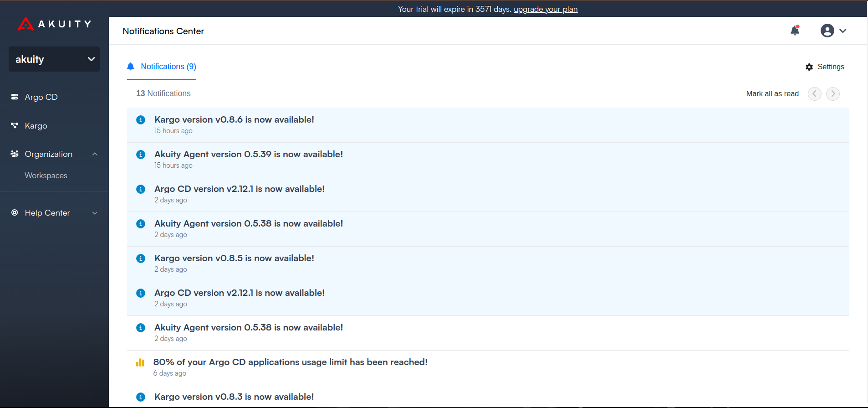Image resolution: width=868 pixels, height=408 pixels.
Task: Click the Kargo sidebar icon
Action: coord(15,125)
